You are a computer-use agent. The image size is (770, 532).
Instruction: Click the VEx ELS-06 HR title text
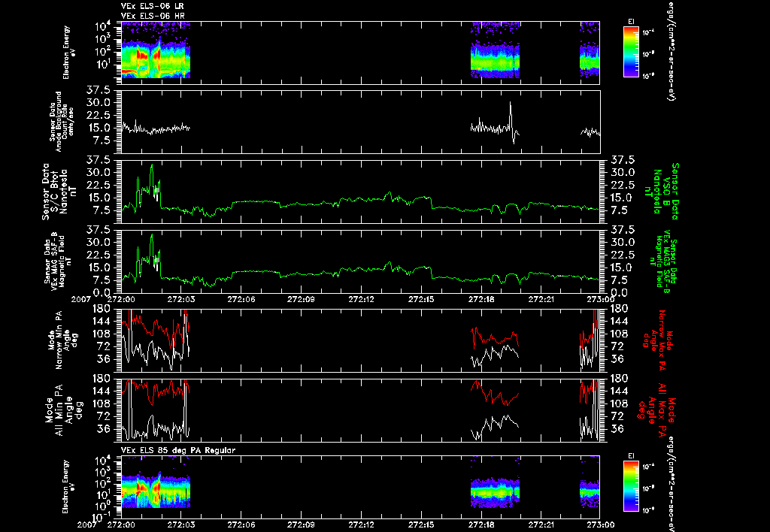153,17
